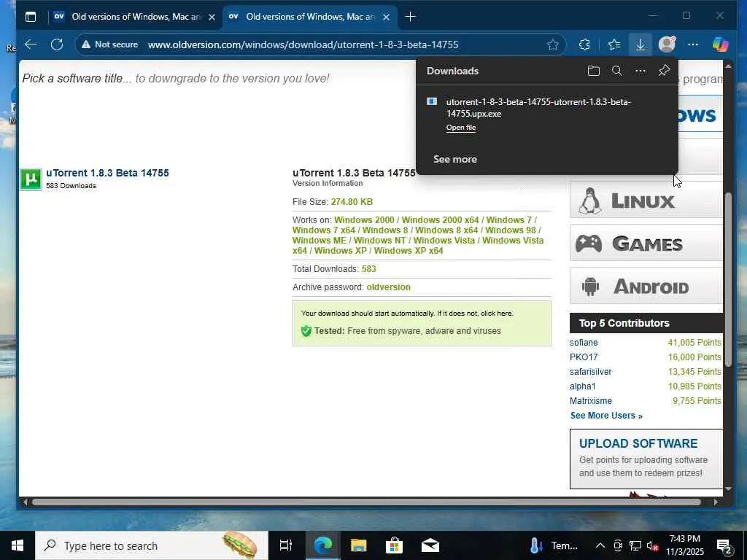Viewport: 747px width, 560px height.
Task: Reload the page with the refresh icon
Action: click(x=57, y=44)
